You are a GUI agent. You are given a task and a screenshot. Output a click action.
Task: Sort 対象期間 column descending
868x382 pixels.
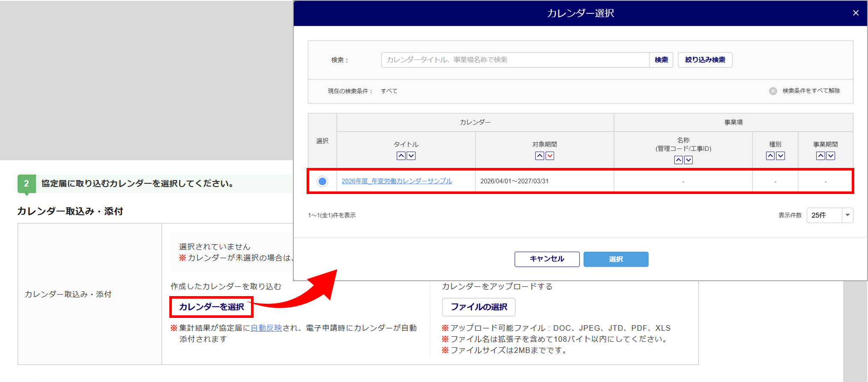(x=550, y=156)
